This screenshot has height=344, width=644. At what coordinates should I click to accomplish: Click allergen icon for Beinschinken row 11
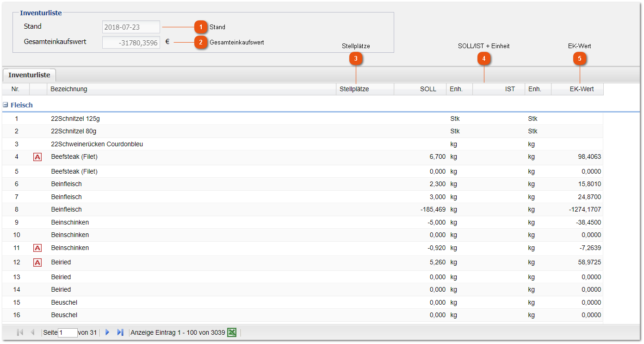click(x=37, y=248)
